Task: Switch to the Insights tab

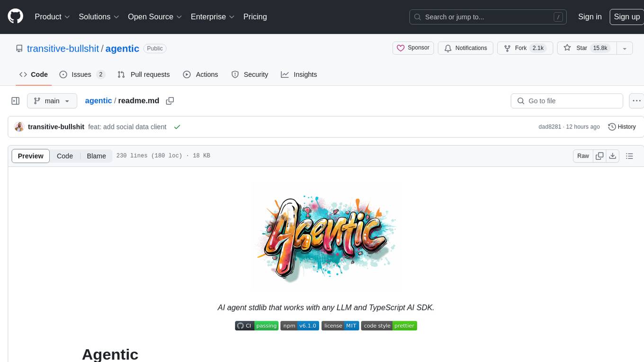Action: [299, 74]
